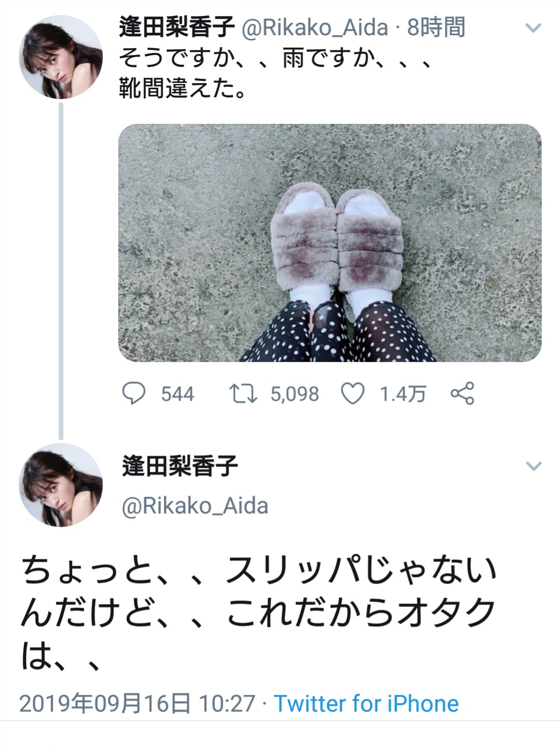Expand the first tweet's chevron menu
The width and height of the screenshot is (560, 747).
(x=533, y=28)
